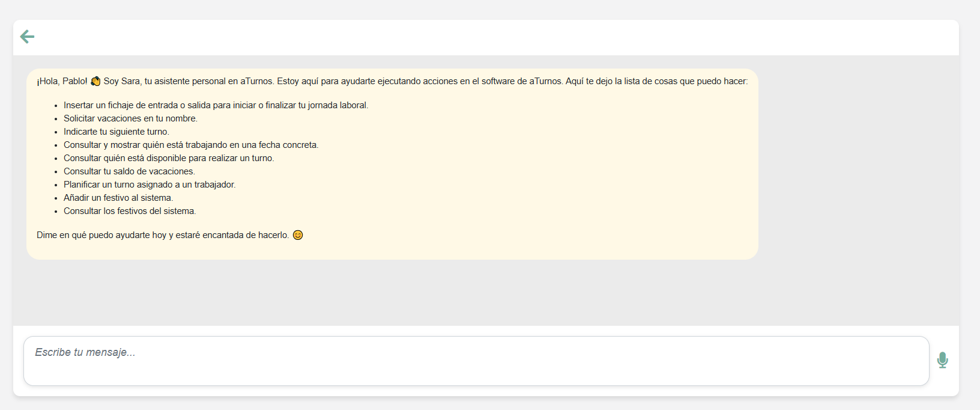The width and height of the screenshot is (980, 410).
Task: Click the waving hand emoji in greeting
Action: point(96,80)
